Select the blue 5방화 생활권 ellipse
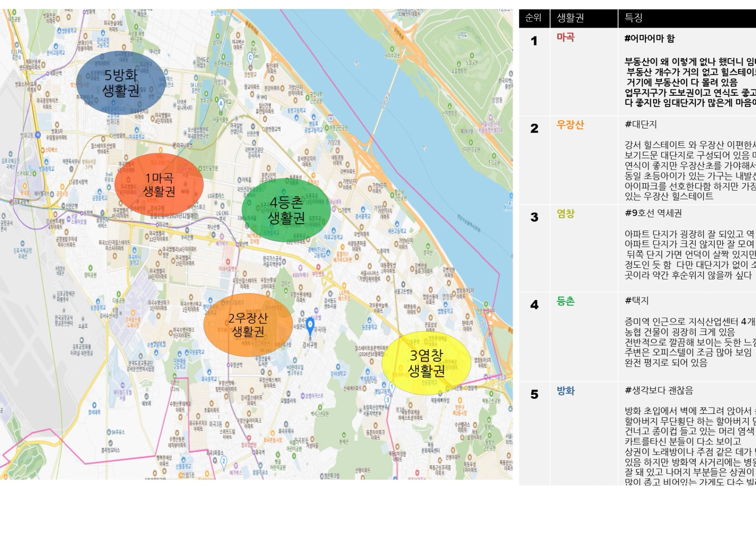Image resolution: width=756 pixels, height=535 pixels. point(121,83)
